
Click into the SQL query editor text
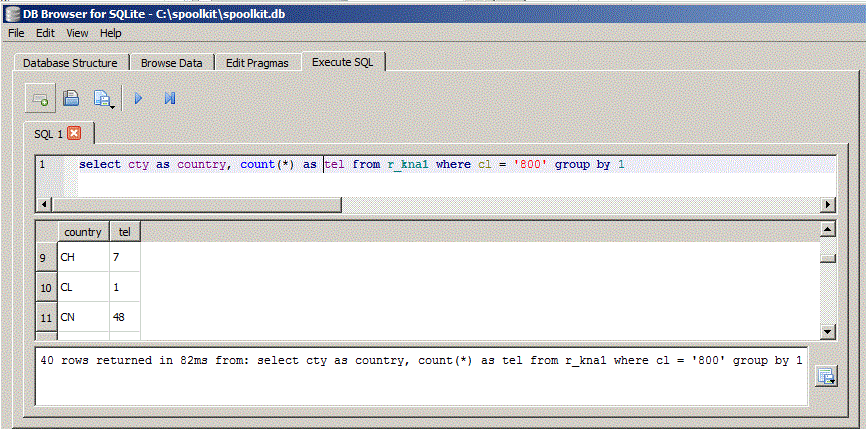pos(352,165)
